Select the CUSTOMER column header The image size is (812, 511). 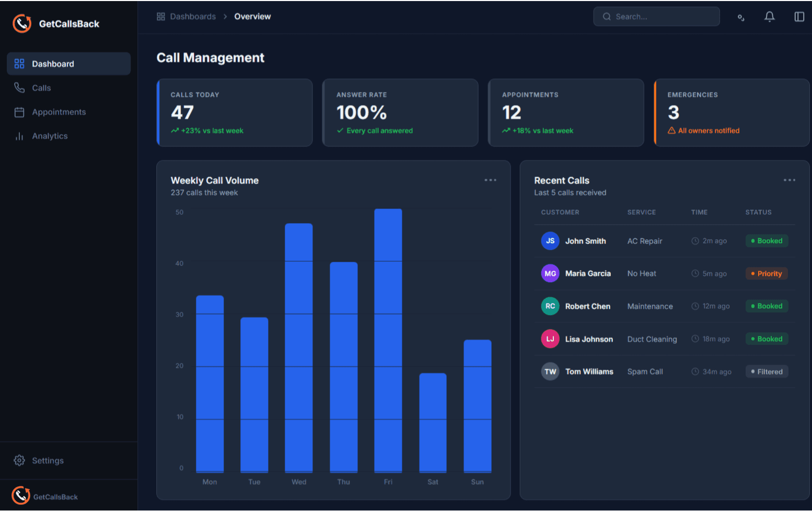(x=560, y=212)
